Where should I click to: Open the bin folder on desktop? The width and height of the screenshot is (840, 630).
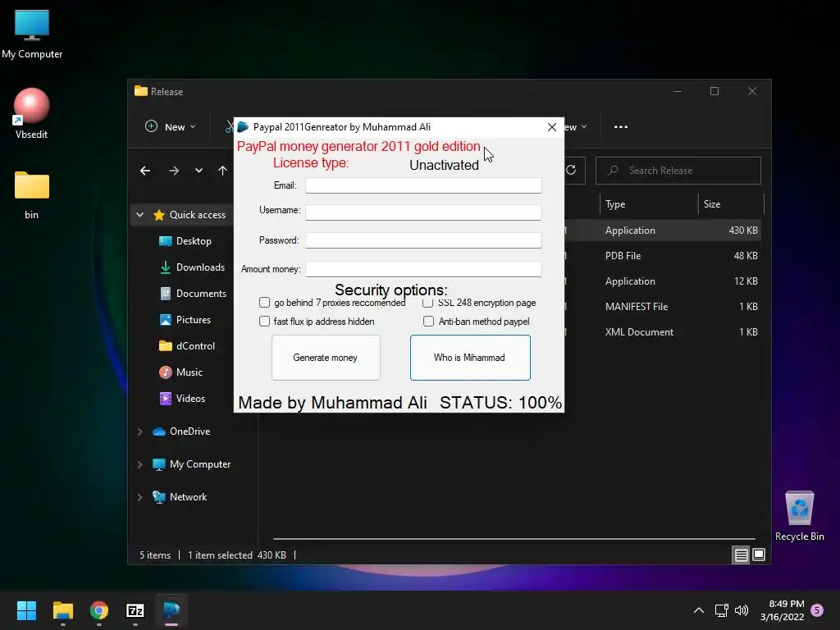pyautogui.click(x=32, y=194)
